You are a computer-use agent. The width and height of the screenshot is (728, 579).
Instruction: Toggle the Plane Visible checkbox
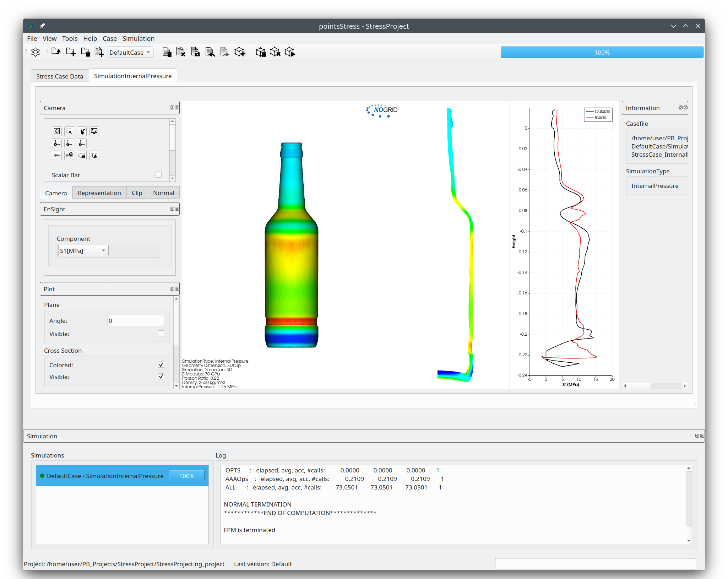(x=161, y=334)
